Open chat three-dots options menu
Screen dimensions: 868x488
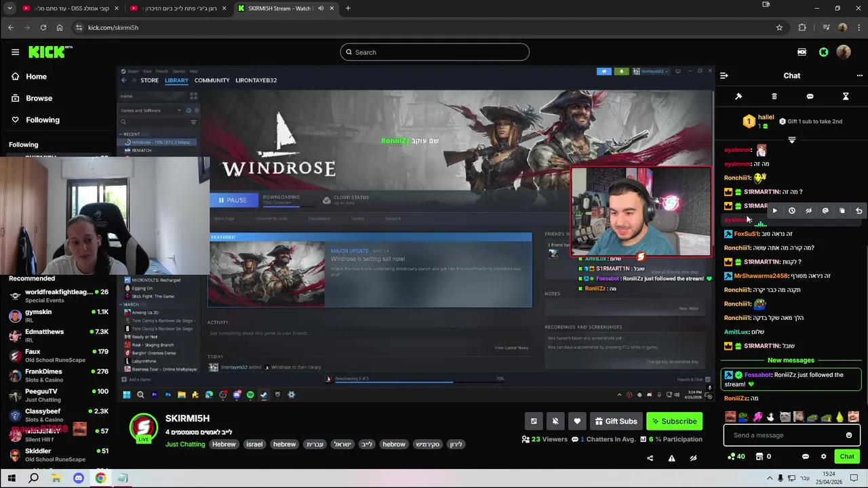859,76
